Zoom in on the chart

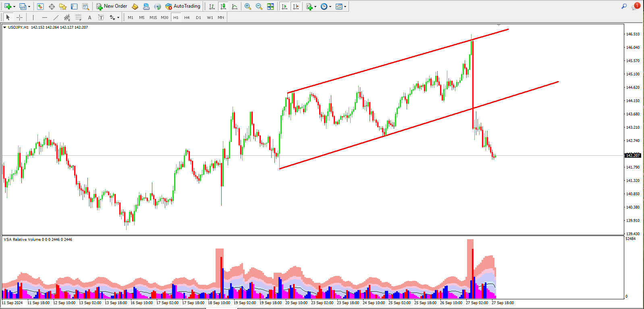tap(248, 6)
